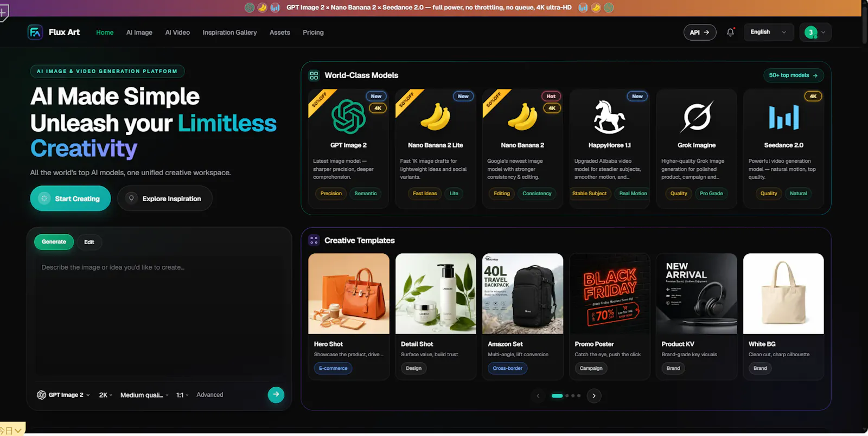
Task: Open the 50+ top models link
Action: click(x=793, y=75)
